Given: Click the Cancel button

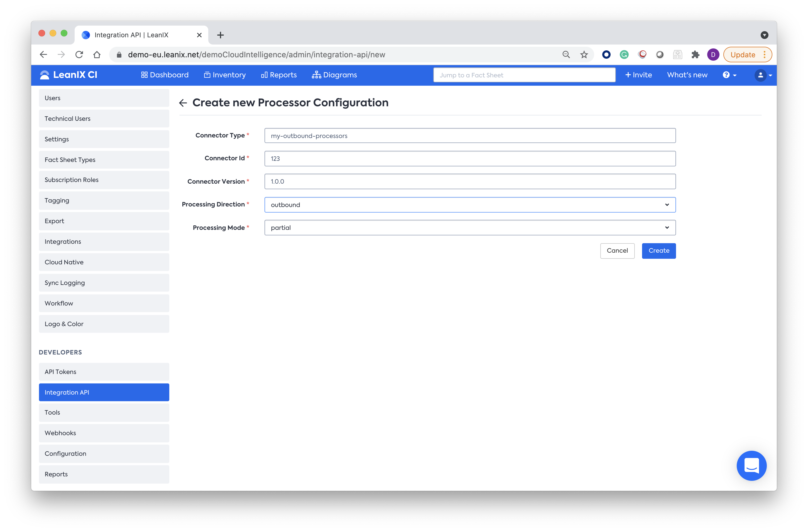Looking at the screenshot, I should 617,251.
